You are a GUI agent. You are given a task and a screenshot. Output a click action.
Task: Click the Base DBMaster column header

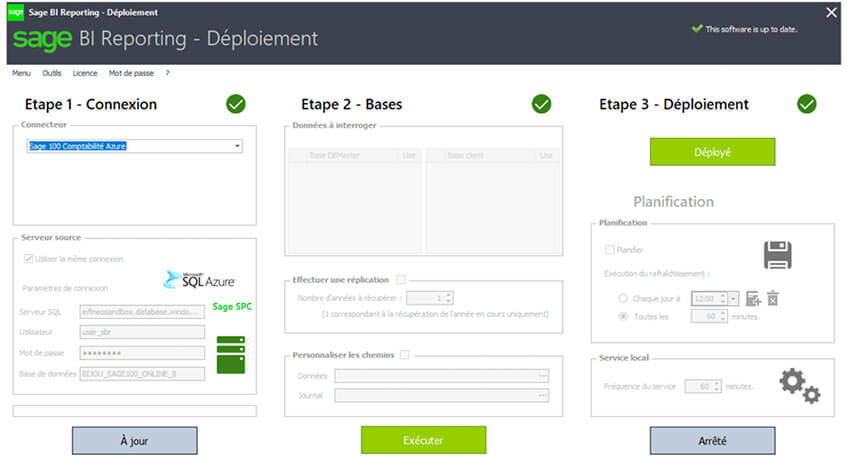tap(334, 156)
